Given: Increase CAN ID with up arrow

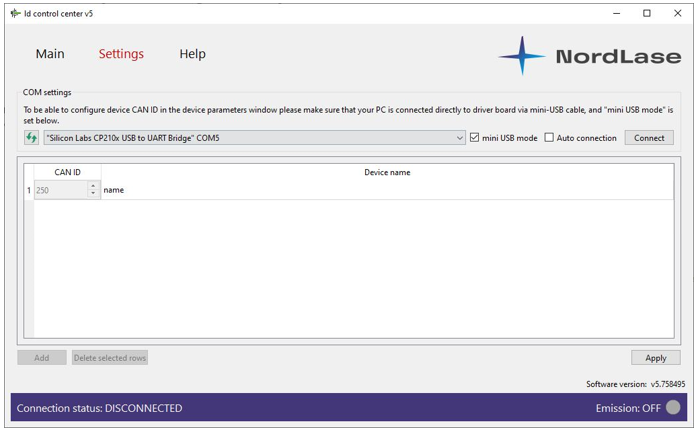Looking at the screenshot, I should point(93,185).
